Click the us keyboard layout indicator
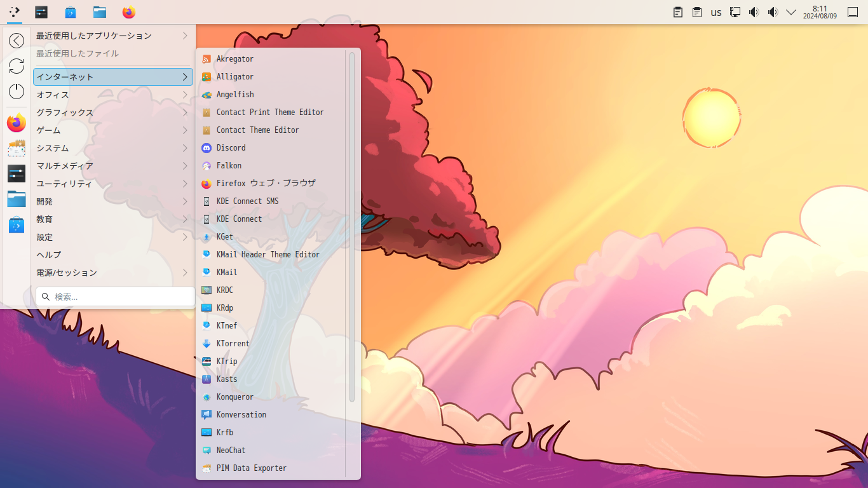This screenshot has width=868, height=488. coord(716,12)
